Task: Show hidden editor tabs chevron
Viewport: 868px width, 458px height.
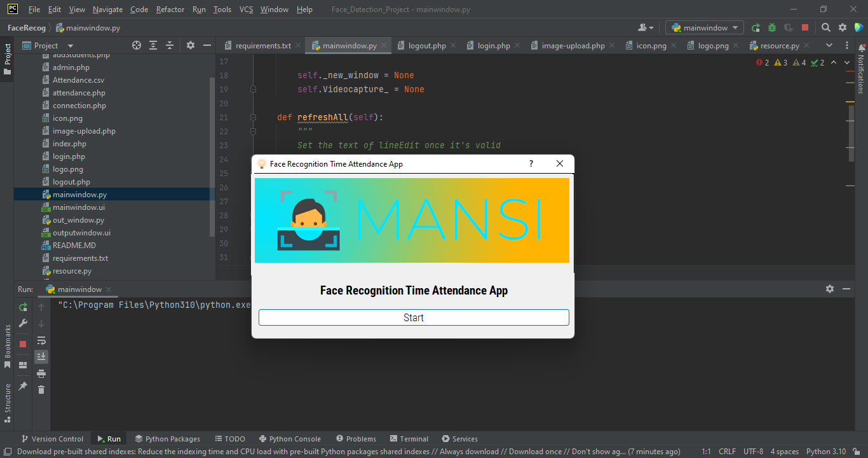Action: click(x=829, y=46)
